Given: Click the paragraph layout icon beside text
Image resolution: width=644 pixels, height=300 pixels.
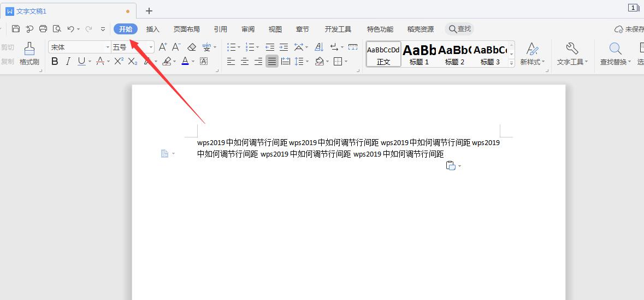Looking at the screenshot, I should 165,153.
